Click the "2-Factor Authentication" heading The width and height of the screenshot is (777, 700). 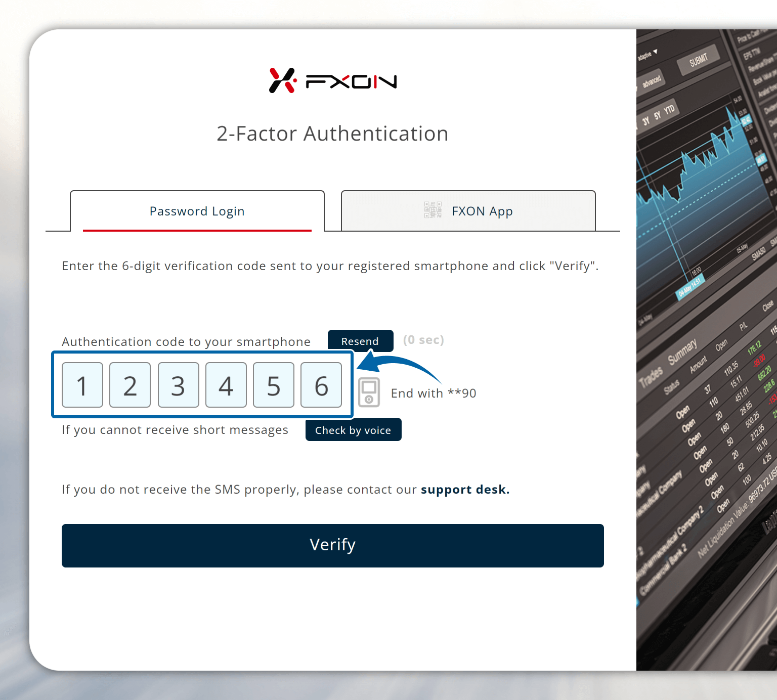[332, 134]
